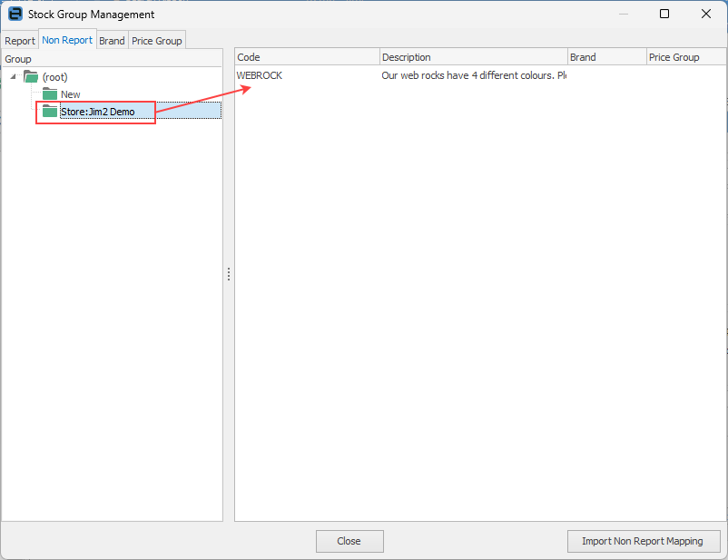Screen dimensions: 728x560
Task: Maximize the Stock Group Management window
Action: pyautogui.click(x=664, y=14)
